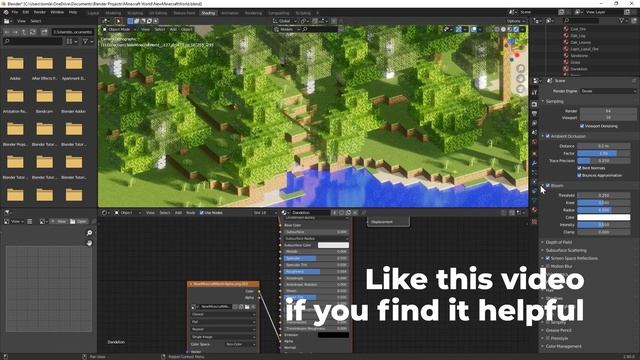The image size is (640, 360).
Task: Select Sandstone material in outliner
Action: pos(579,56)
